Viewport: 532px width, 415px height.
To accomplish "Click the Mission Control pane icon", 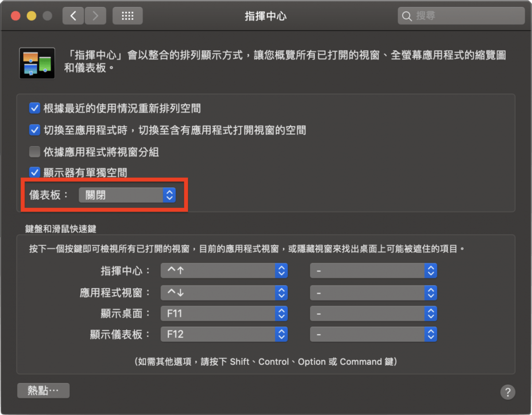I will pyautogui.click(x=37, y=63).
